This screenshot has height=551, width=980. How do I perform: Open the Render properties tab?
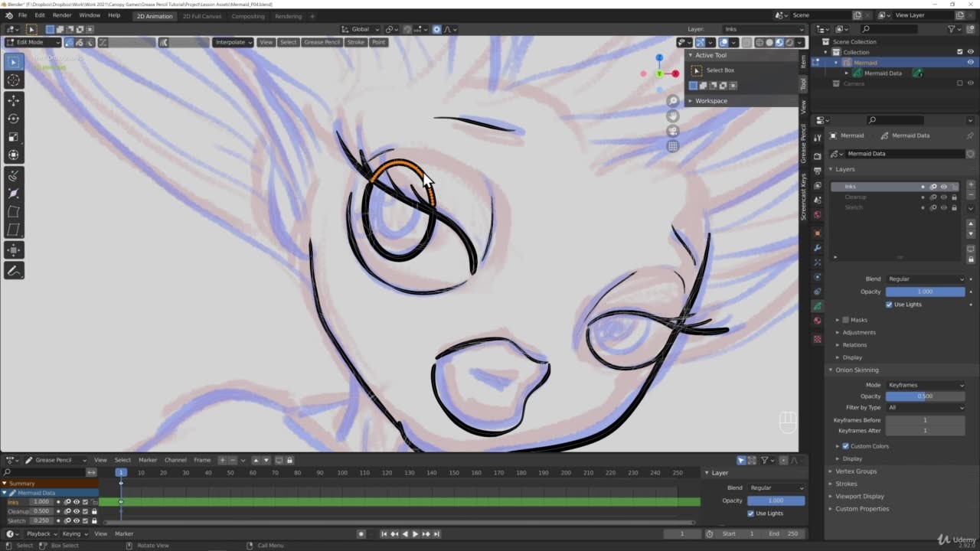point(818,156)
